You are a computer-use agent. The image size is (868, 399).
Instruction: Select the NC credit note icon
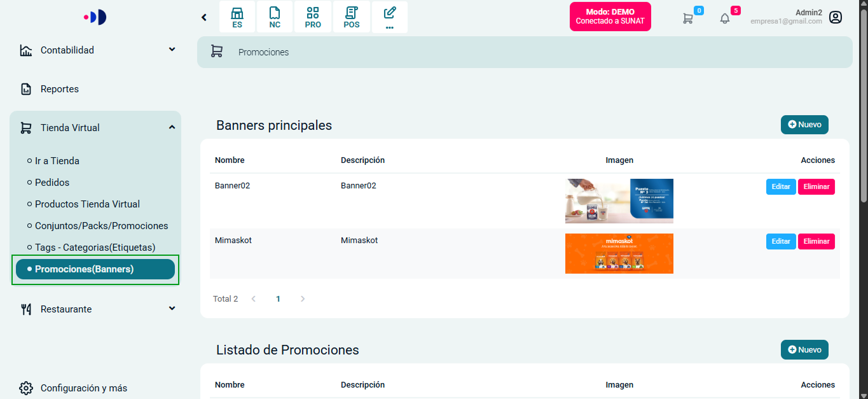[x=275, y=17]
